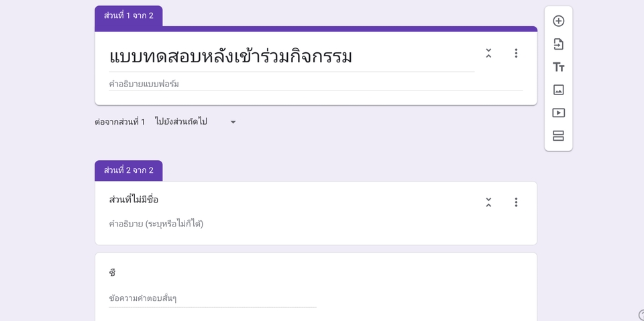Click the short answer ข้อความคำตอบสั้นๆ field

pos(213,298)
